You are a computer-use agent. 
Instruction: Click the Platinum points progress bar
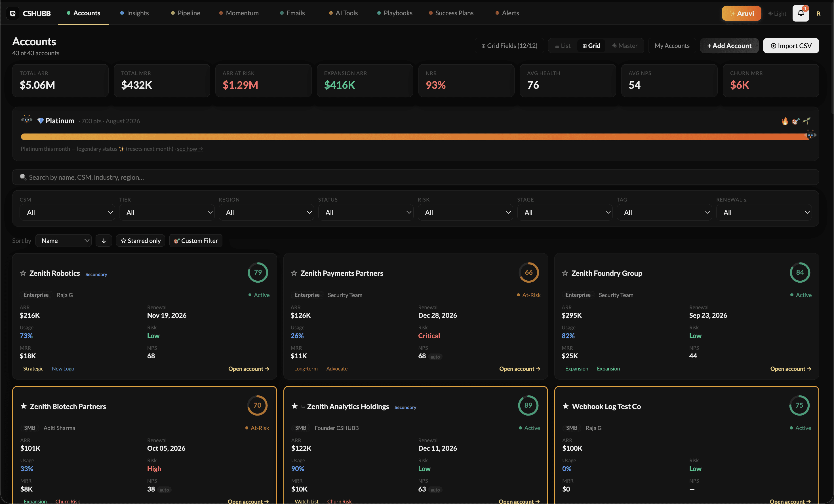[x=416, y=136]
